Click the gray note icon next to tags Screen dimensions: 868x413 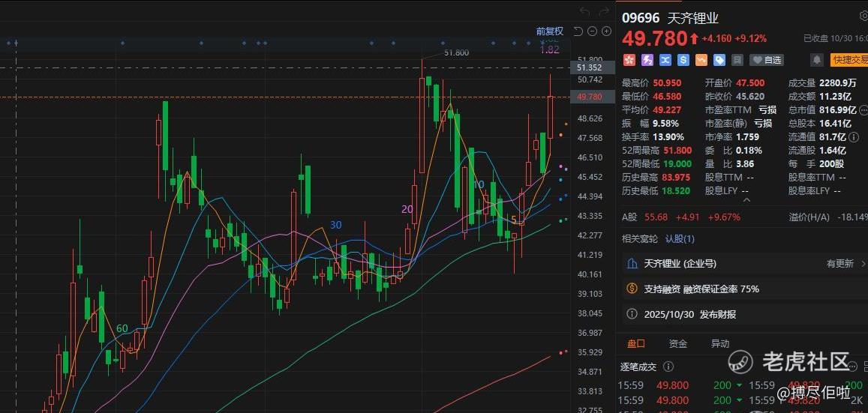coord(737,60)
